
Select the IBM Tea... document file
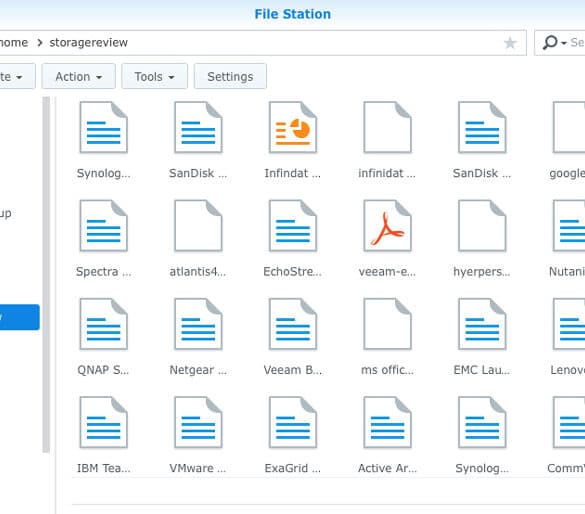pos(104,422)
